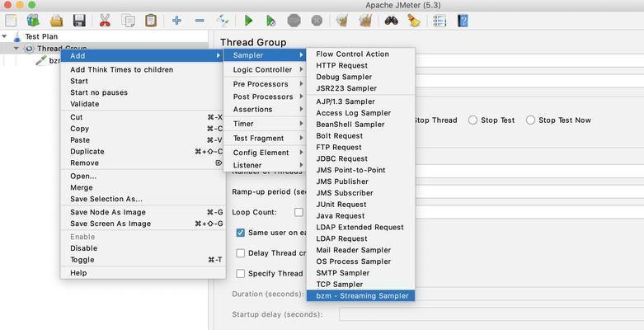Open the Templates icon in toolbar
Image resolution: width=644 pixels, height=330 pixels.
pyautogui.click(x=33, y=20)
